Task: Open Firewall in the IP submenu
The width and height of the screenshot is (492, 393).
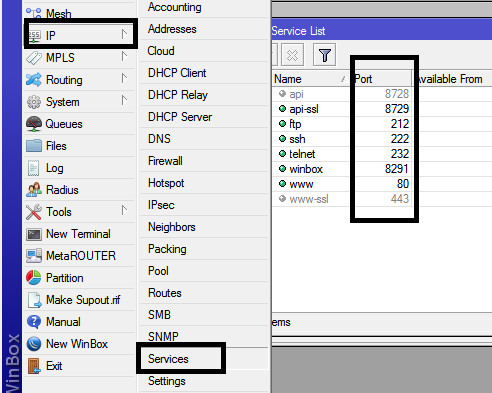Action: pyautogui.click(x=165, y=161)
